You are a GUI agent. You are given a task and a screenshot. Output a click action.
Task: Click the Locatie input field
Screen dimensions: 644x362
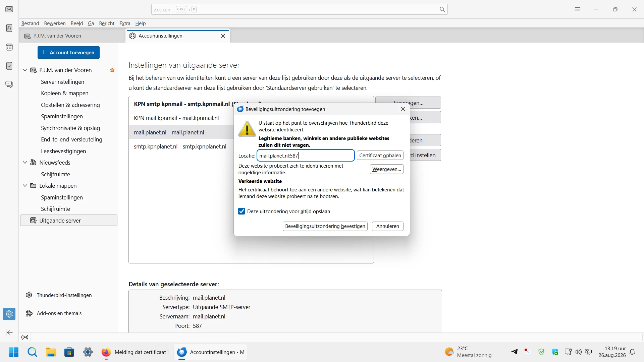(306, 156)
